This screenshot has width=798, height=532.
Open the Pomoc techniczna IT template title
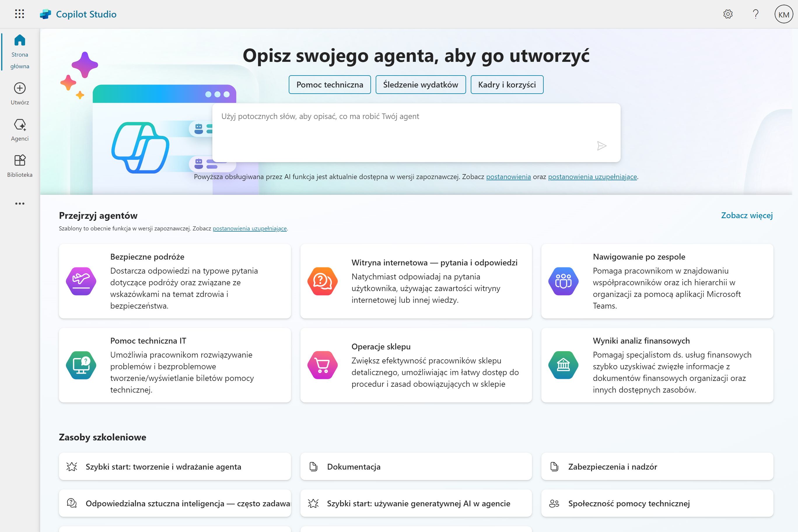pos(148,341)
